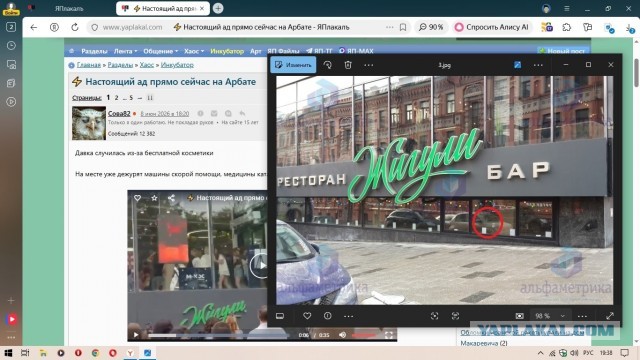The width and height of the screenshot is (640, 360).
Task: Open the top-left three-dots menu in photo viewer
Action: click(x=369, y=65)
